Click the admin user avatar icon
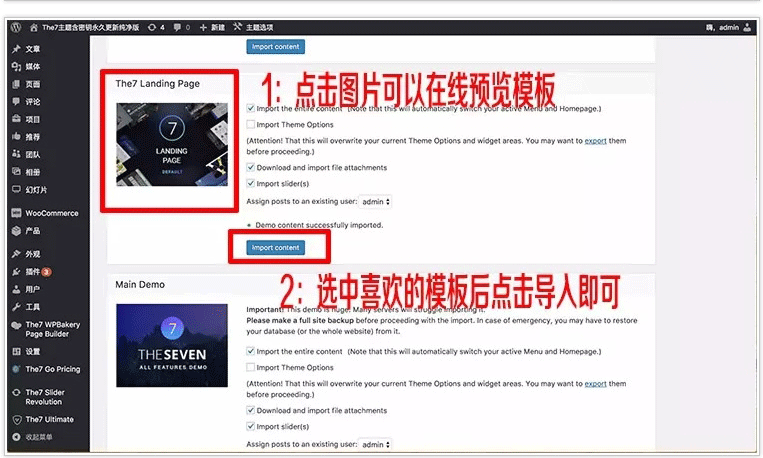Image resolution: width=763 pixels, height=458 pixels. coord(747,28)
